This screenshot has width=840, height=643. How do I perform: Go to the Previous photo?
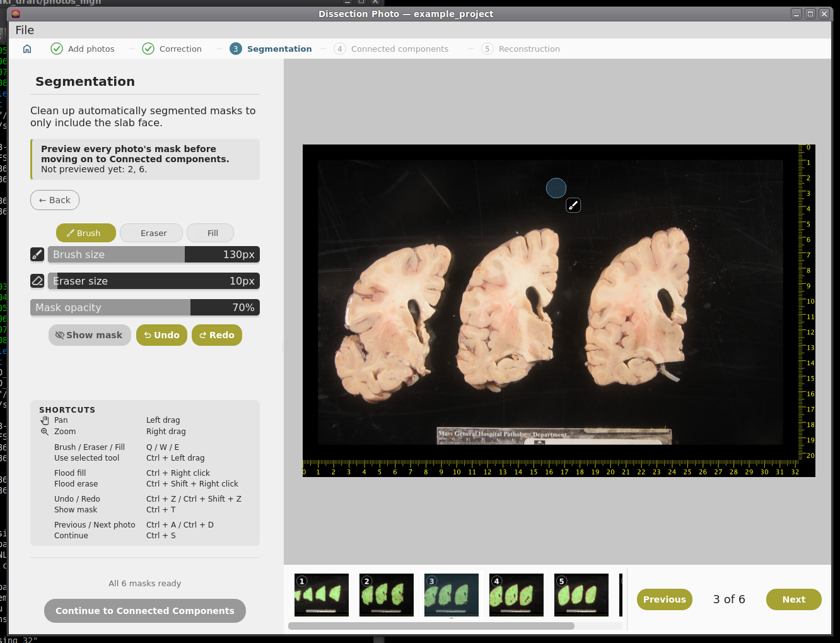click(665, 599)
